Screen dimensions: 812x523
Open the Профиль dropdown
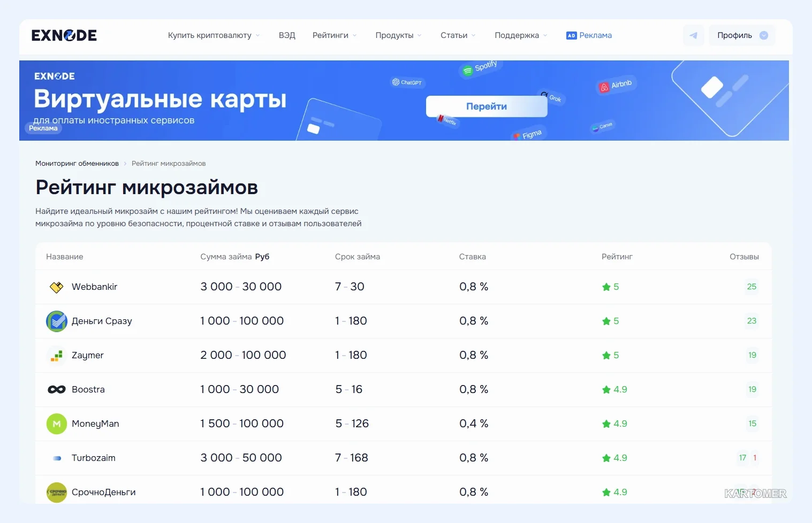(742, 35)
